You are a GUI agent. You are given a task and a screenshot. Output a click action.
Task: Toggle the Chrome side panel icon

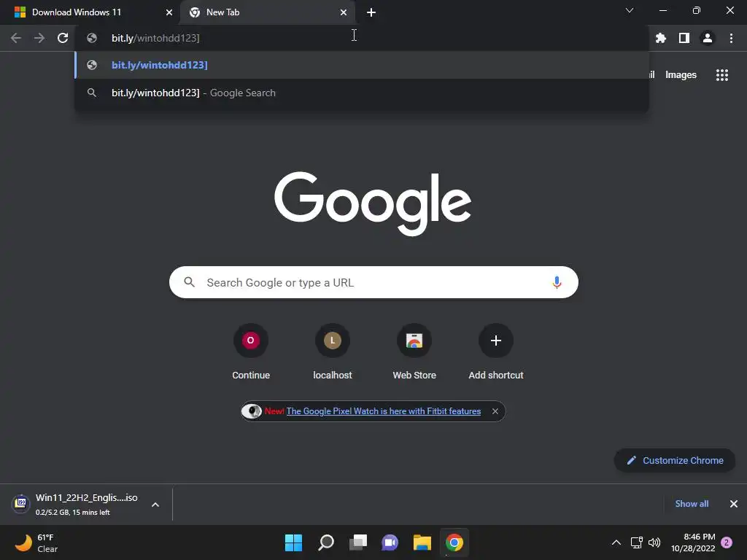click(684, 38)
